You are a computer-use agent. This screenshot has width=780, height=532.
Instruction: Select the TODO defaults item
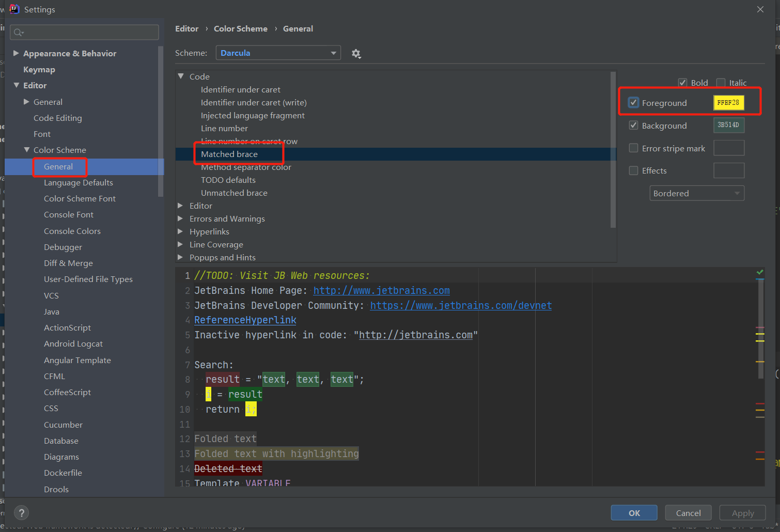pyautogui.click(x=228, y=180)
